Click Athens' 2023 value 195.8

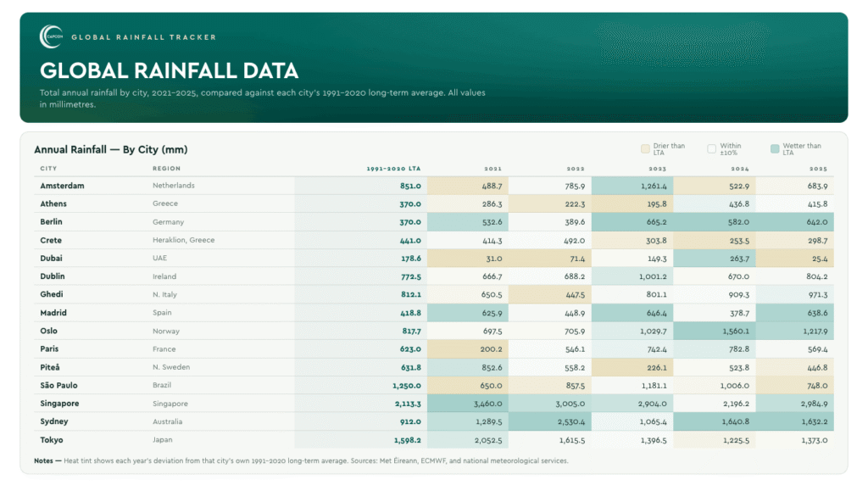[657, 204]
